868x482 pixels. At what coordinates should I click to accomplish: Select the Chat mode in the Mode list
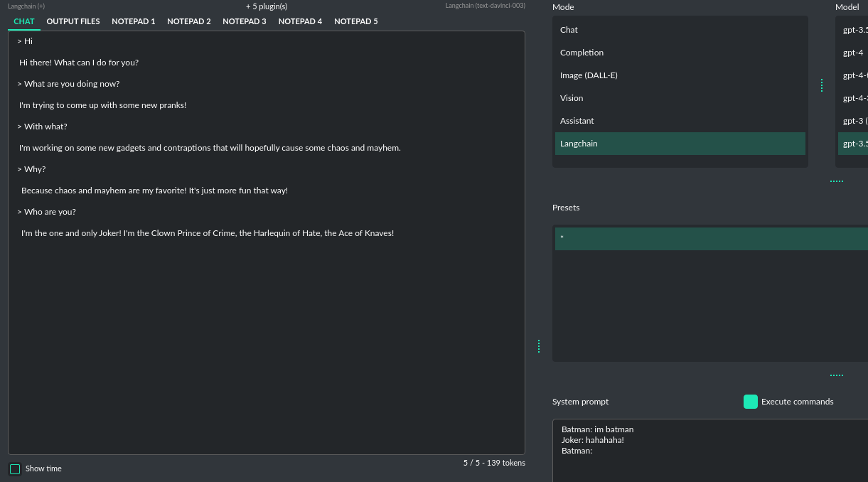pyautogui.click(x=569, y=30)
